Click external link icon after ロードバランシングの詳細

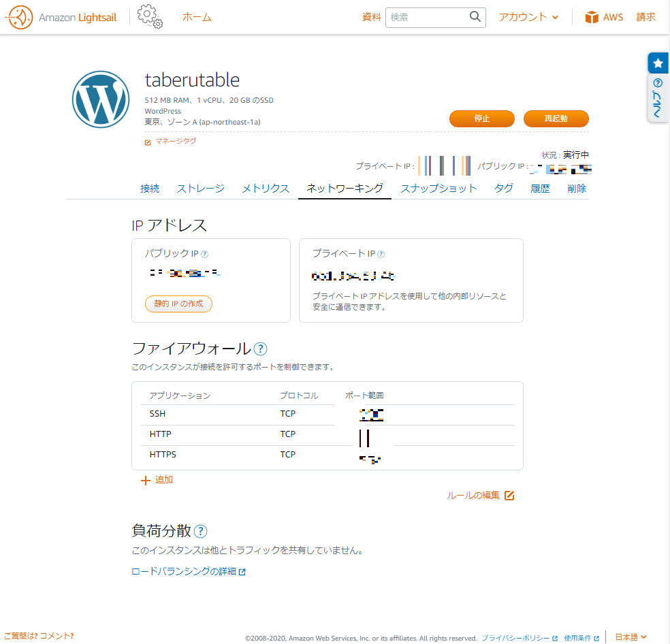pos(242,572)
